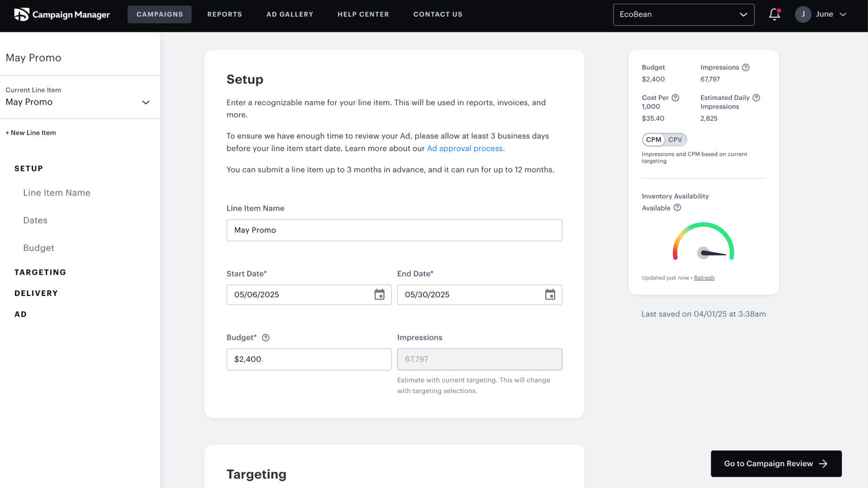Open the notification bell
Screen dimensions: 868x488
coord(774,14)
